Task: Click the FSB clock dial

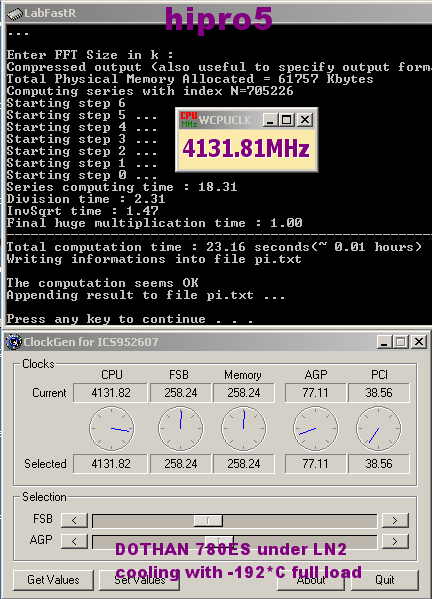Action: pyautogui.click(x=181, y=429)
